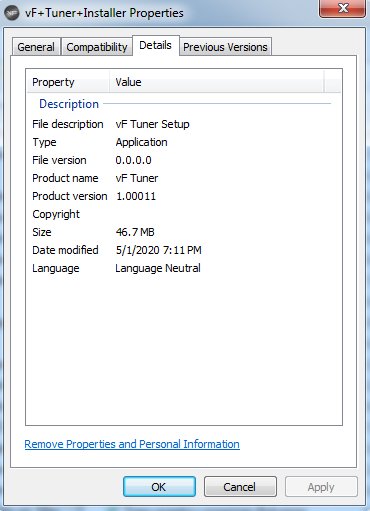The image size is (370, 511).
Task: Click the vF Tuner product name value
Action: pyautogui.click(x=137, y=178)
